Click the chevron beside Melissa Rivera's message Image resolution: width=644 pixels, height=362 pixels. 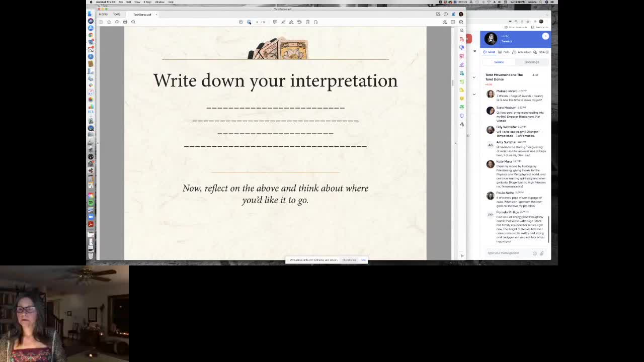point(473,95)
